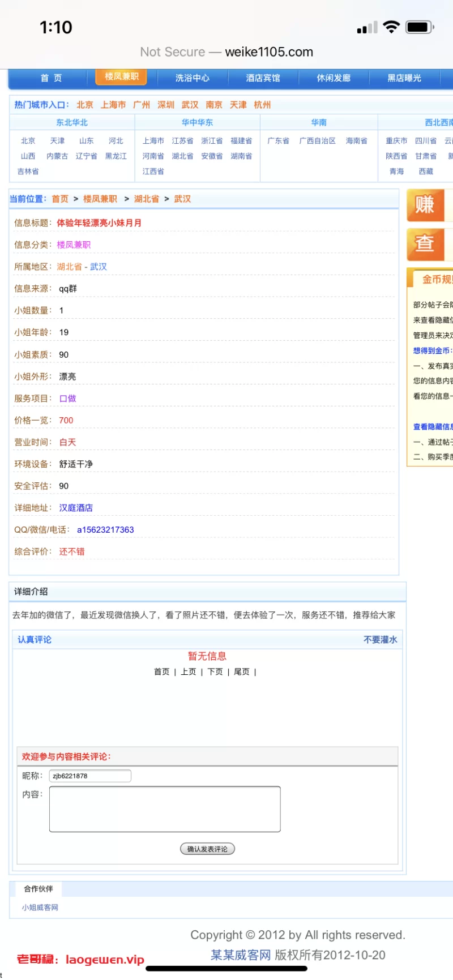Click 江苏省 under the 华中华东 region
This screenshot has width=453, height=980.
point(182,141)
